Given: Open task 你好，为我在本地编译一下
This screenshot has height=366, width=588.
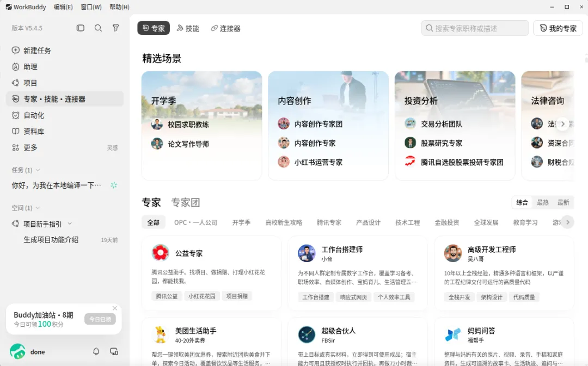Looking at the screenshot, I should pos(56,185).
